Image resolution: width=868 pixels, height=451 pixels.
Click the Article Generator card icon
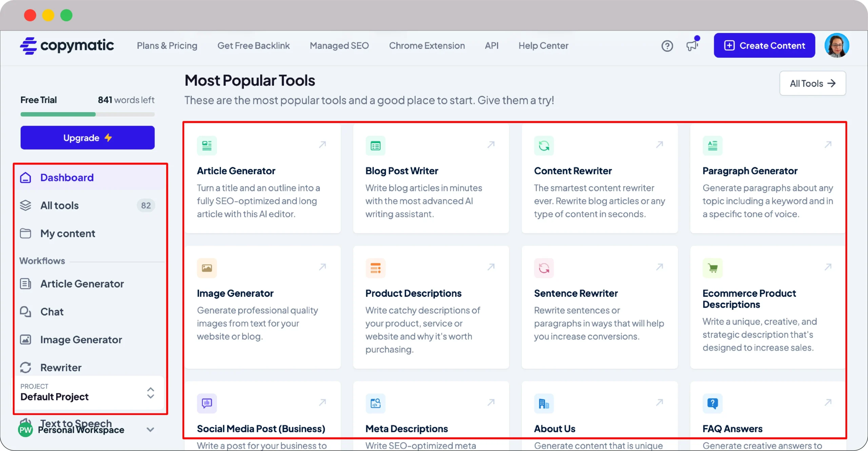coord(207,146)
